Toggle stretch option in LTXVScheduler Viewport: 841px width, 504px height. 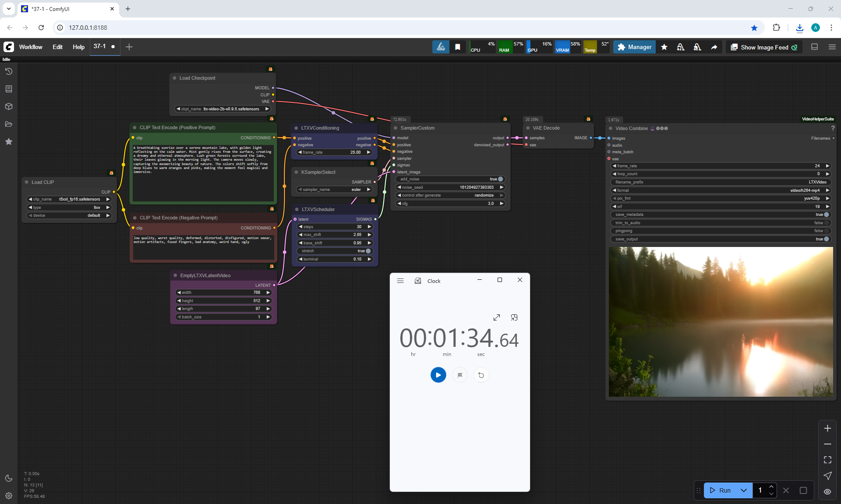click(x=368, y=251)
